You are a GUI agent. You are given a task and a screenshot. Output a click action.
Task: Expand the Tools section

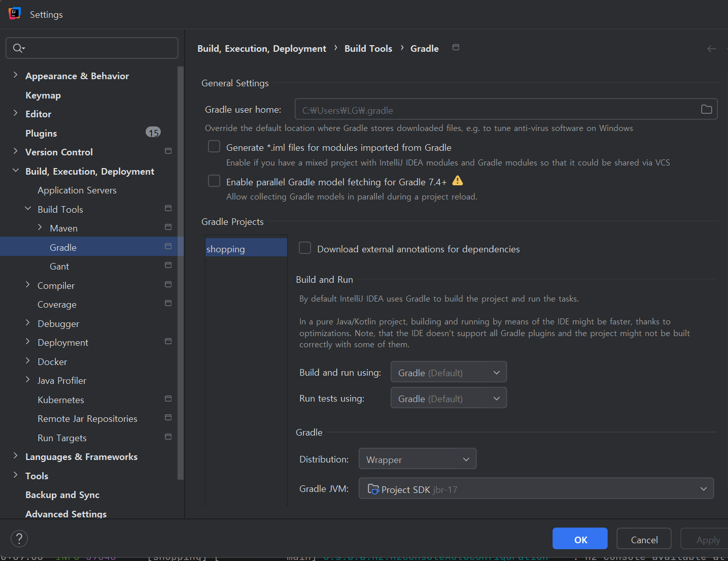click(15, 475)
